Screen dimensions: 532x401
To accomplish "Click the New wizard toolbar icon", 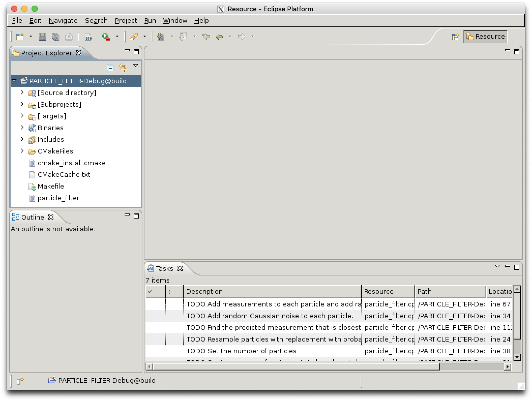I will [x=20, y=37].
